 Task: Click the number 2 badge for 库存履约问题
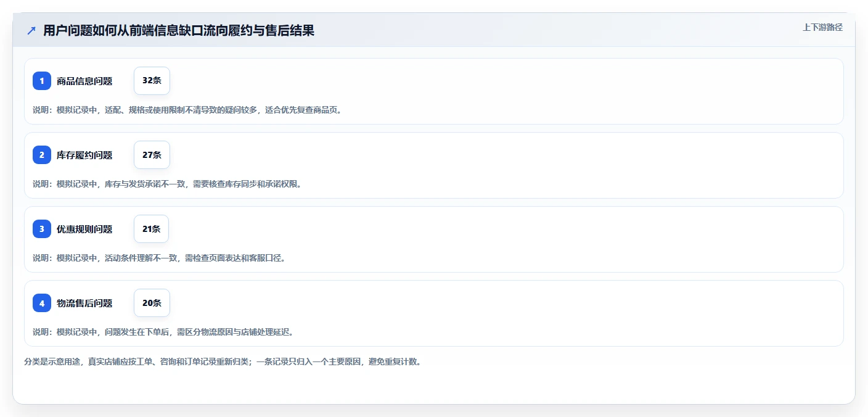point(42,155)
